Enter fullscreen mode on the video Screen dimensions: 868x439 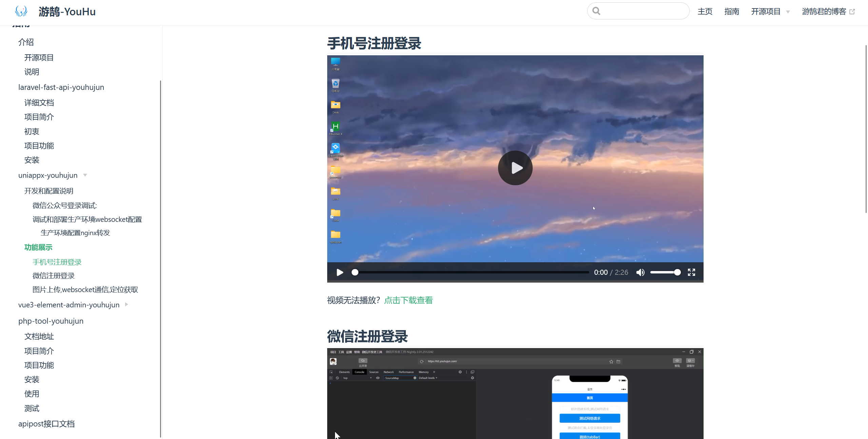[x=691, y=272]
